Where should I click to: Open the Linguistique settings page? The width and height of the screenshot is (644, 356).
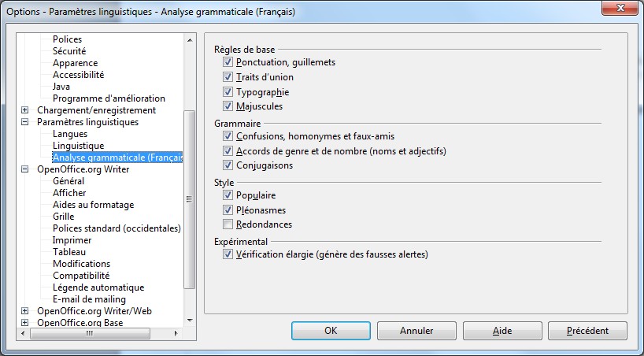point(78,146)
